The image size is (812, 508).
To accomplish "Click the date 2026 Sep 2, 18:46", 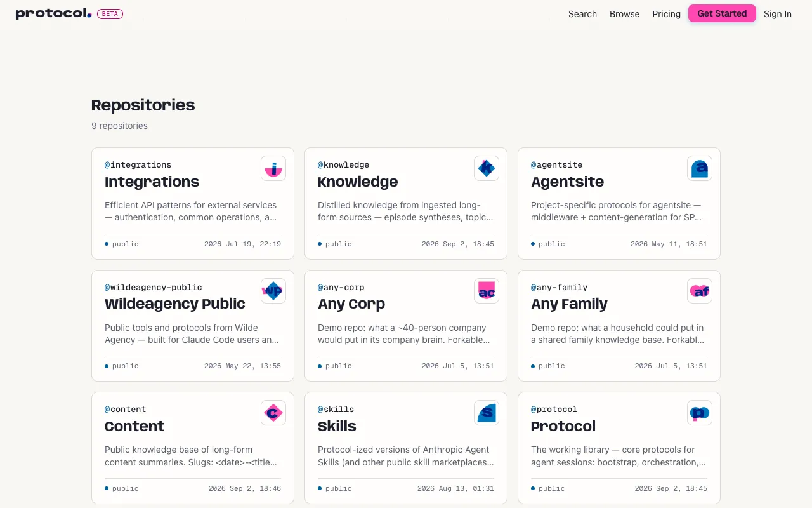I will 245,488.
